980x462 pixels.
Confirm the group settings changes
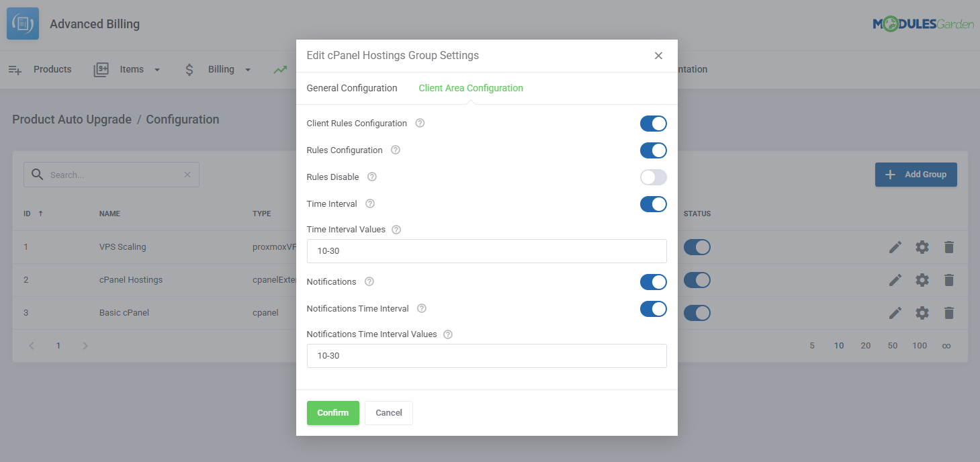pyautogui.click(x=332, y=413)
